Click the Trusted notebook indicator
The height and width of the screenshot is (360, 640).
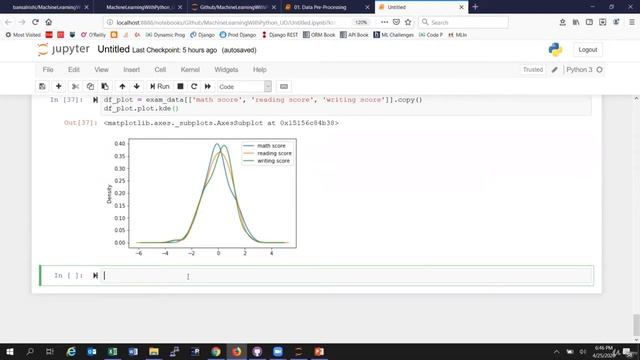click(533, 70)
